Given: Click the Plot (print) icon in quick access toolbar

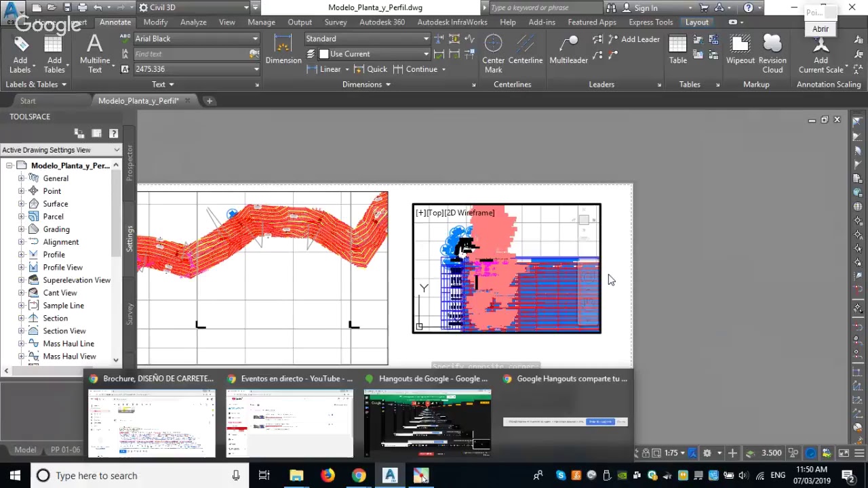Looking at the screenshot, I should point(82,7).
